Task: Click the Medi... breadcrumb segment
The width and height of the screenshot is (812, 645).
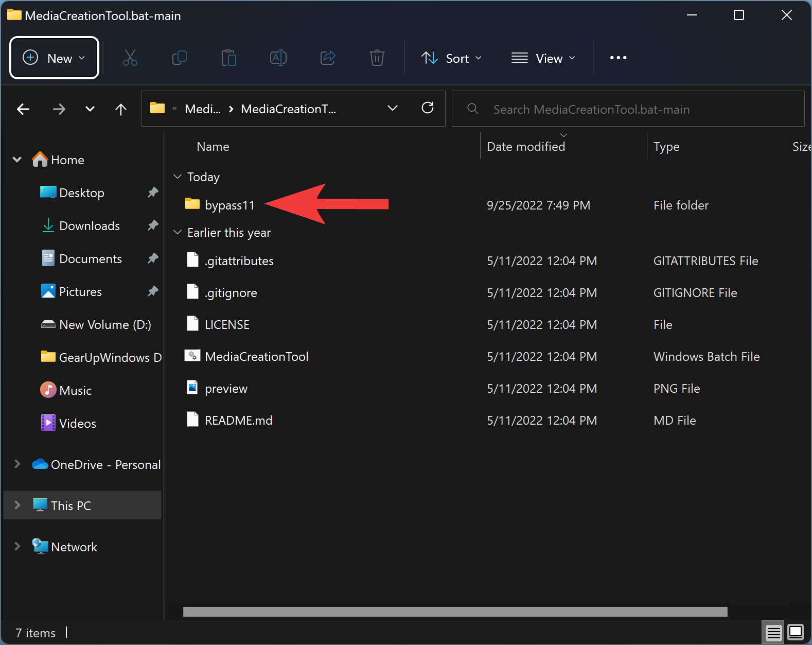Action: click(x=203, y=109)
